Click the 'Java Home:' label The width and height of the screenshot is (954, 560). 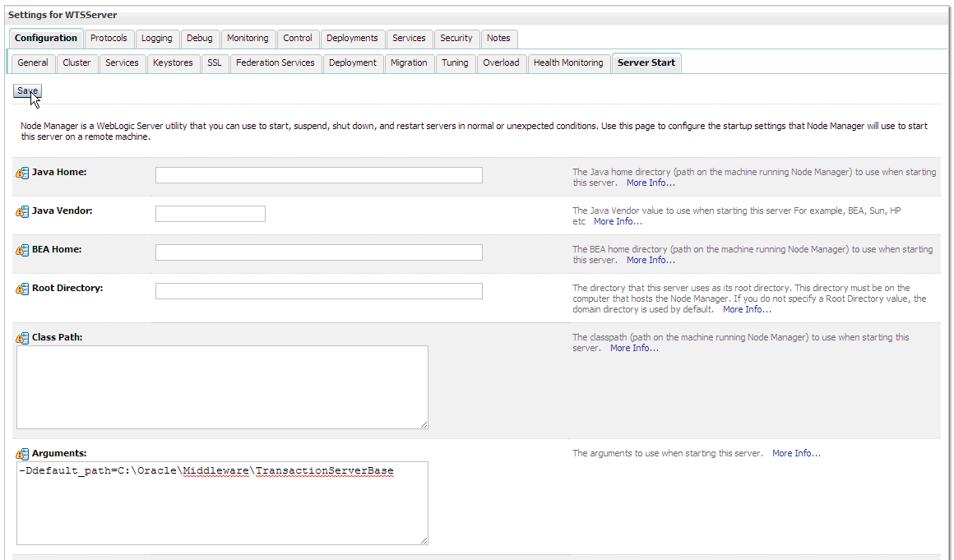[59, 172]
